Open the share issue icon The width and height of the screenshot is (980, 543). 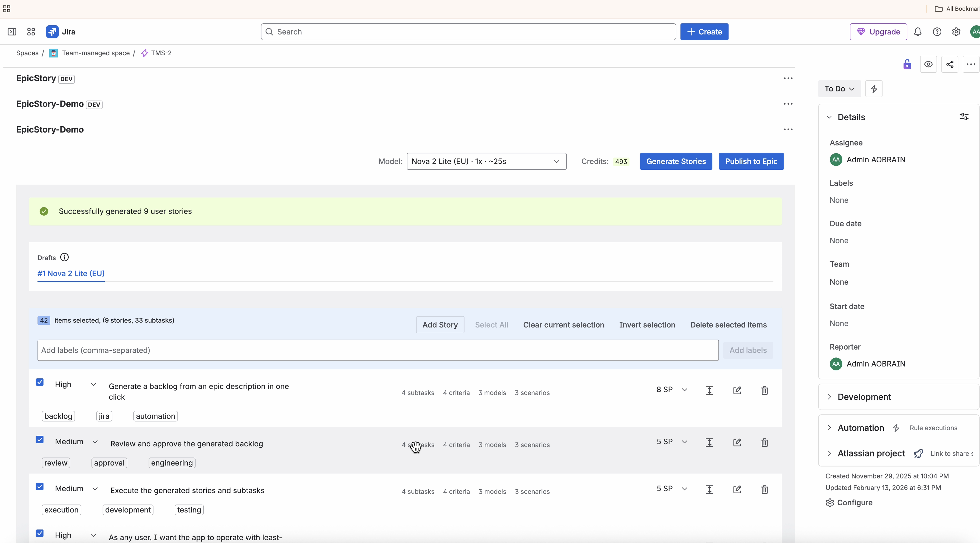[x=949, y=64]
